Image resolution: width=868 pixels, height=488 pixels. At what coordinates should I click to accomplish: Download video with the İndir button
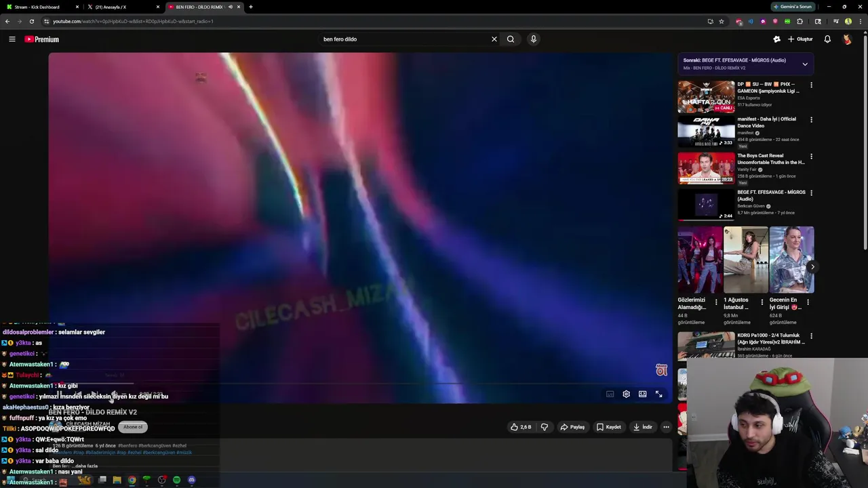point(642,427)
